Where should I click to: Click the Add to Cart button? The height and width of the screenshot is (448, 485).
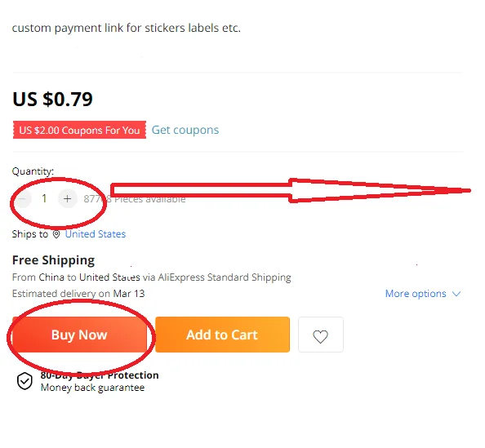[x=222, y=335]
